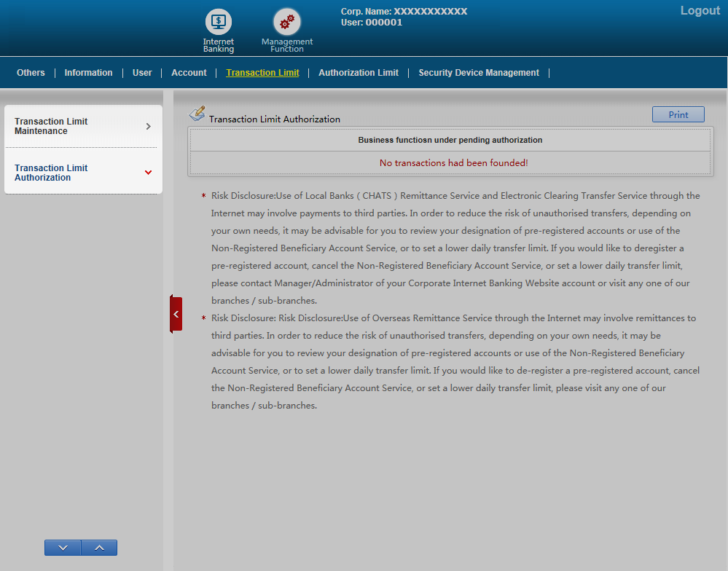Click the 'No transactions had been founded!' message
Screen dimensions: 728x571
pyautogui.click(x=453, y=163)
